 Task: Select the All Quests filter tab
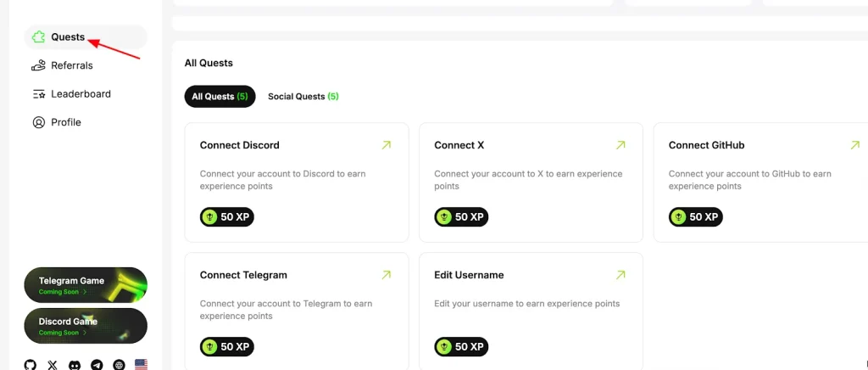(x=220, y=97)
